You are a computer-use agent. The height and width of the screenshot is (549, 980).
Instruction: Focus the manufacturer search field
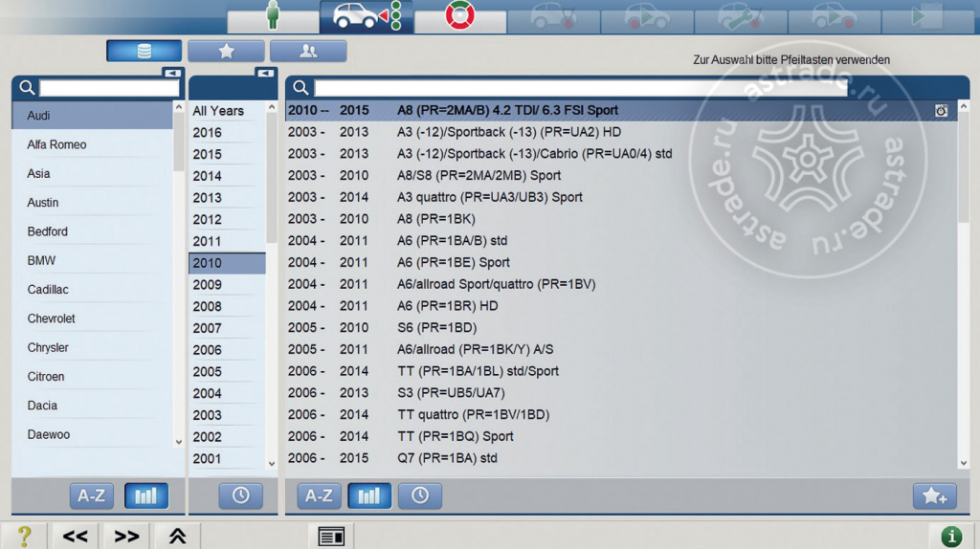coord(109,88)
